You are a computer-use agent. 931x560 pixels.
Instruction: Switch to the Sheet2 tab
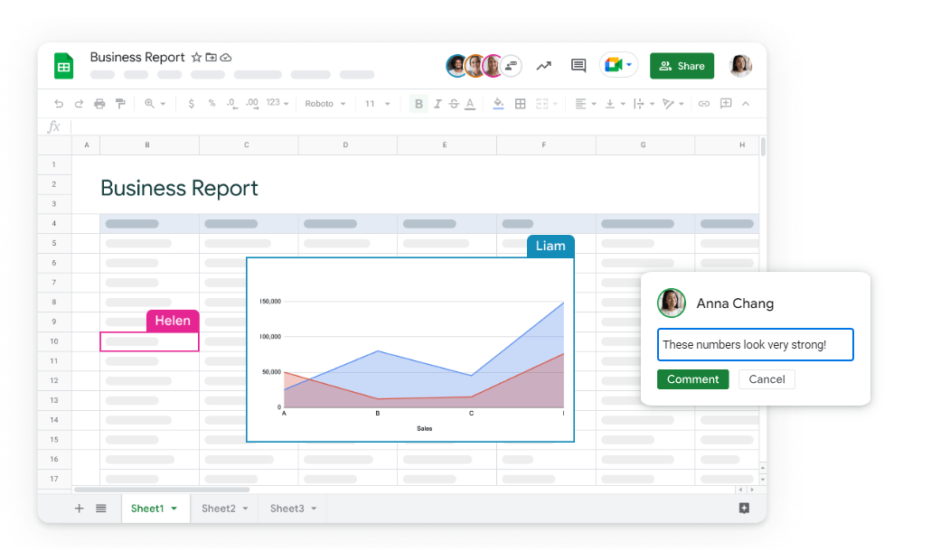224,509
